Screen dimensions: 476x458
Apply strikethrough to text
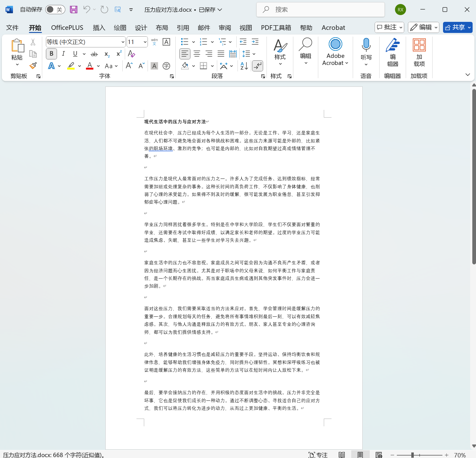[x=94, y=54]
